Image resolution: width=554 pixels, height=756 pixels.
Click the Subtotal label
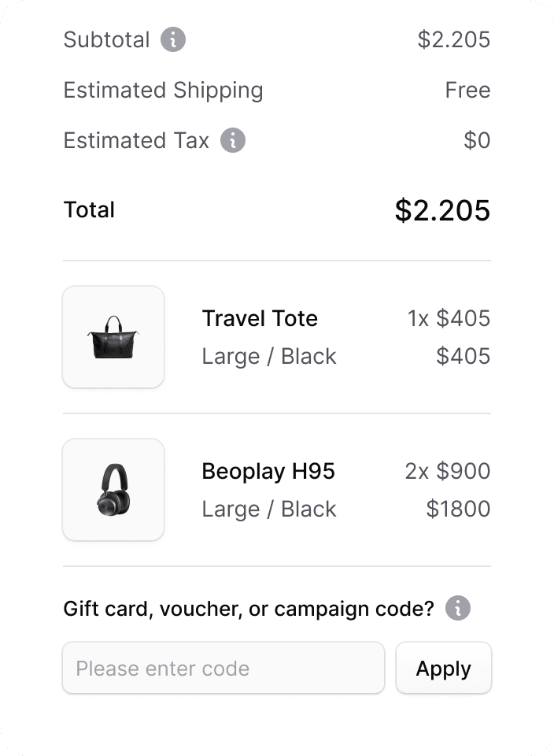click(x=107, y=39)
